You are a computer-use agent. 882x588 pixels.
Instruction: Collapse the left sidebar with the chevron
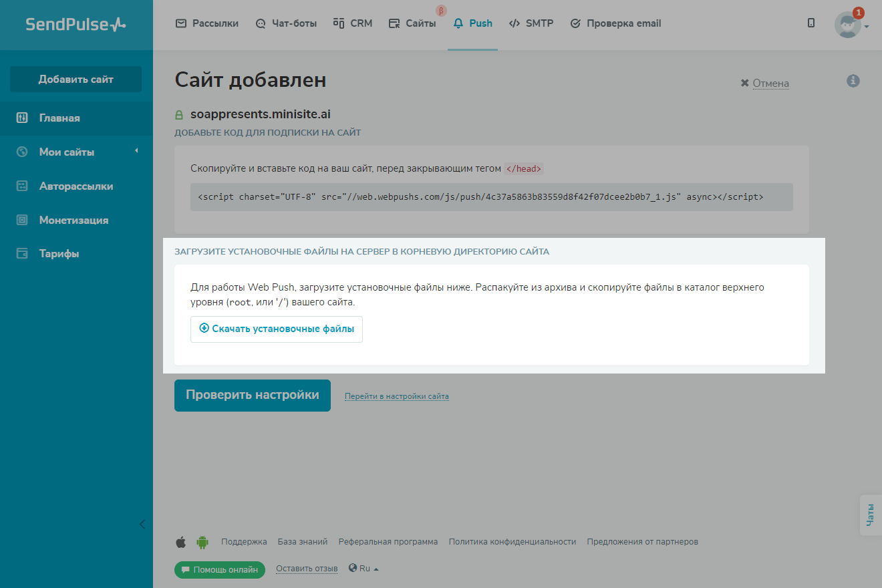[x=142, y=524]
